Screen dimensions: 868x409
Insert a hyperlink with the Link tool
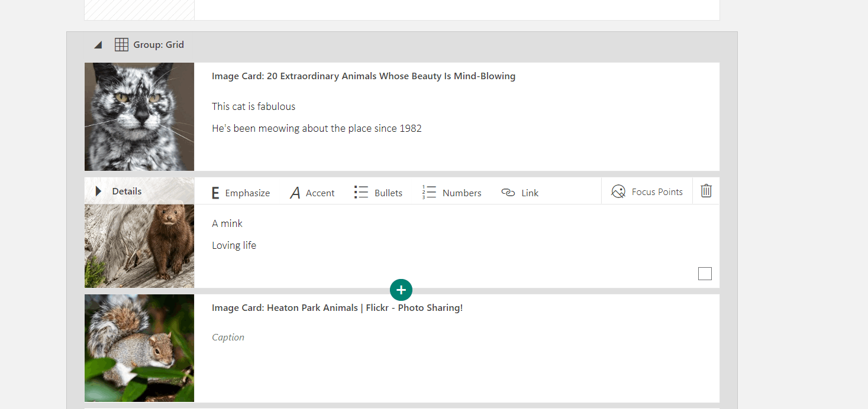click(519, 192)
